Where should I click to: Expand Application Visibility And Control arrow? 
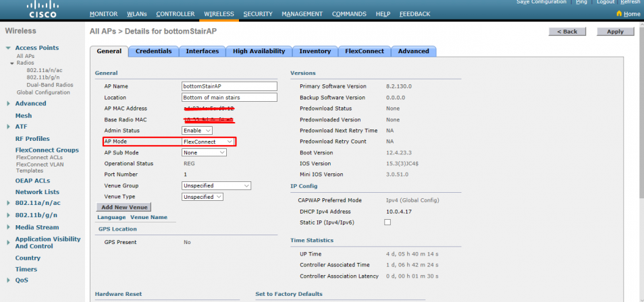tap(8, 243)
